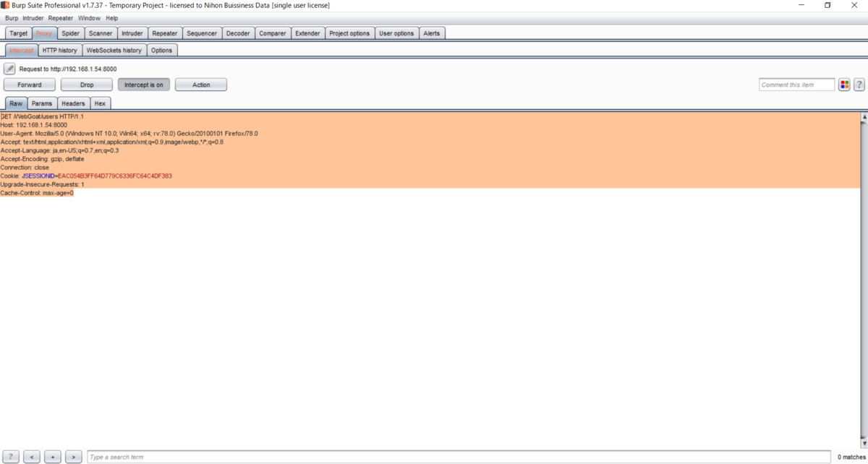Switch to the Headers view tab

click(73, 103)
